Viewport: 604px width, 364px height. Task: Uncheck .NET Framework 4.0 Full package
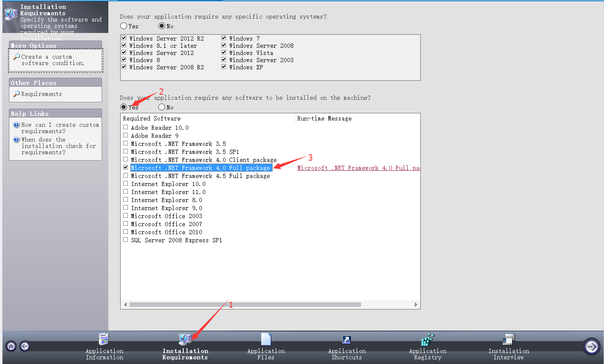coord(126,167)
